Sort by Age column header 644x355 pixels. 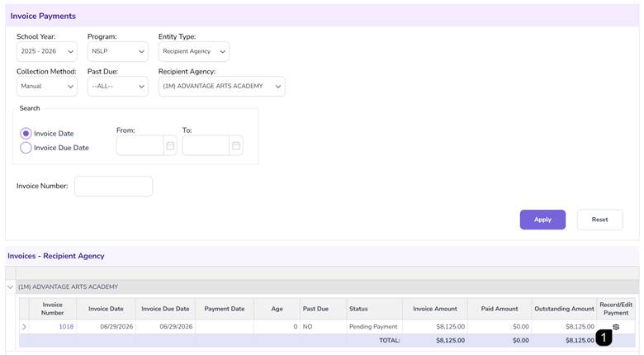point(277,309)
